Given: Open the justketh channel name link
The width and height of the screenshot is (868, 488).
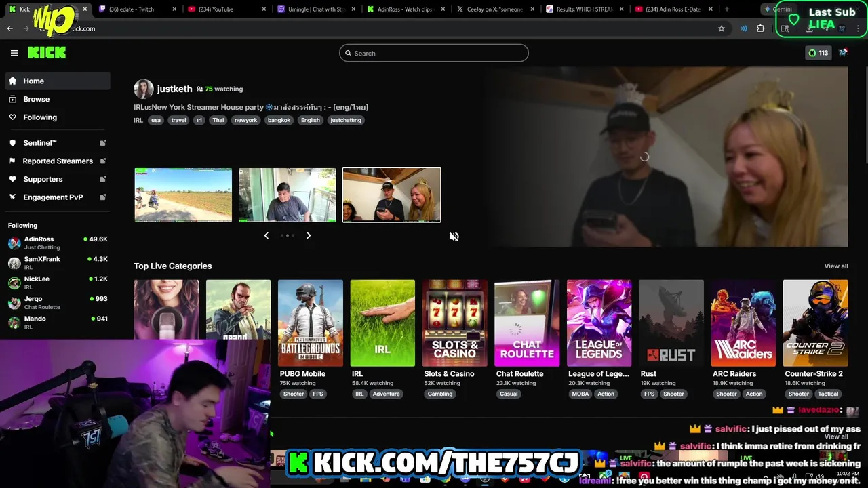Looking at the screenshot, I should point(174,89).
